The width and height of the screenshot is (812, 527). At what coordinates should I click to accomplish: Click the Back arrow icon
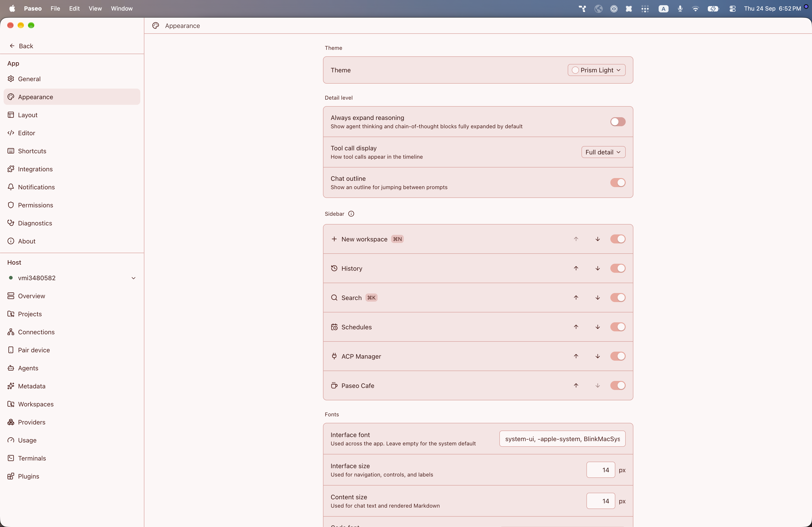12,46
